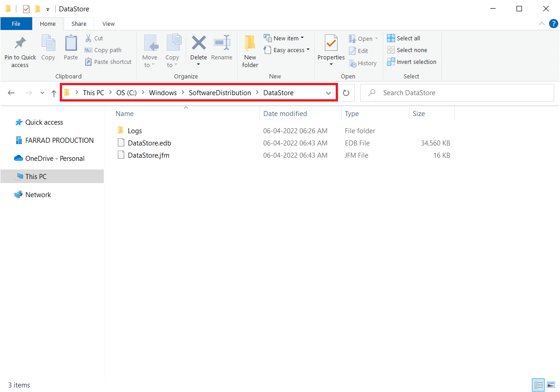Screen dimensions: 560x392
Task: Expand Easy access options
Action: coord(287,50)
